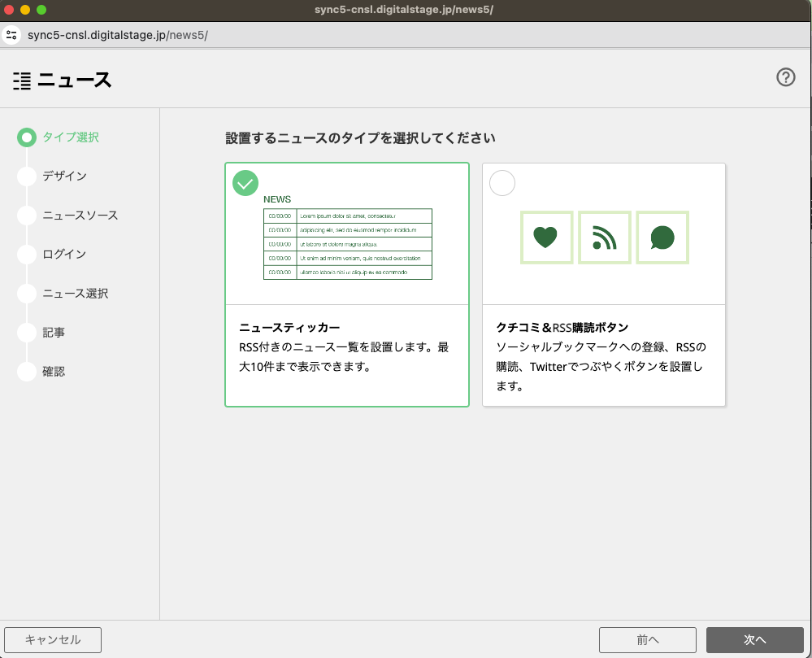The width and height of the screenshot is (812, 658).
Task: Click the site settings icon in address bar
Action: [x=11, y=35]
